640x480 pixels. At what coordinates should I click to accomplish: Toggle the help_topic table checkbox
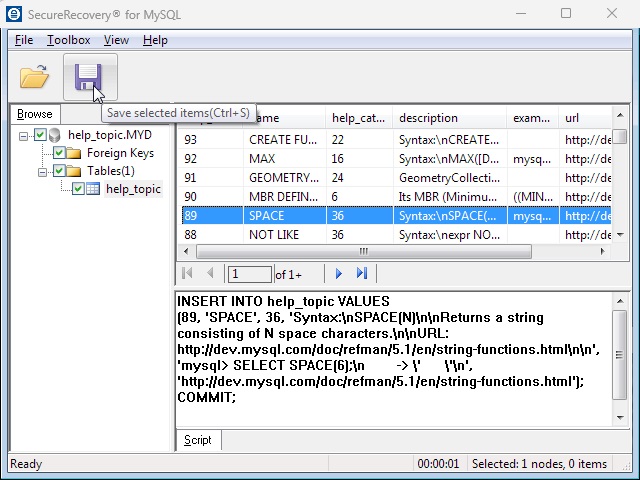coord(78,189)
